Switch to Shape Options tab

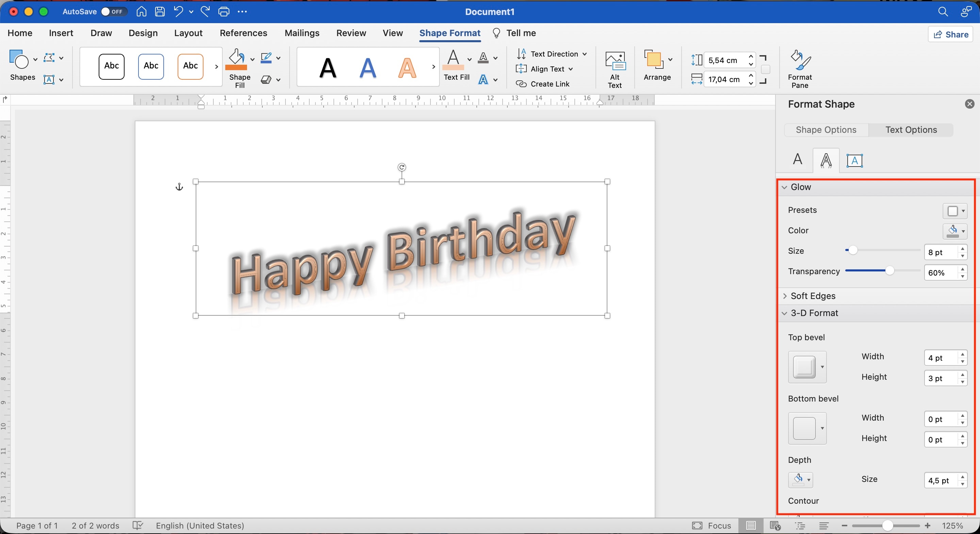tap(826, 130)
